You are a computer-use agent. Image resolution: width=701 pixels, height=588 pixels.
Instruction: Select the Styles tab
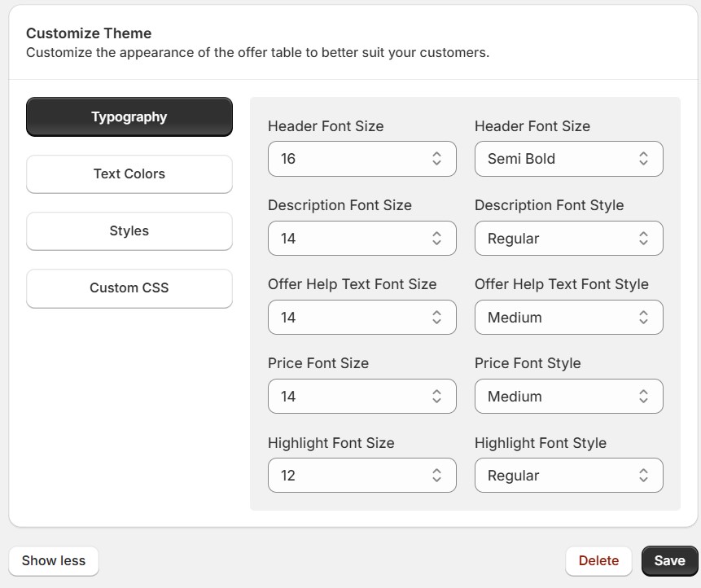(x=129, y=231)
